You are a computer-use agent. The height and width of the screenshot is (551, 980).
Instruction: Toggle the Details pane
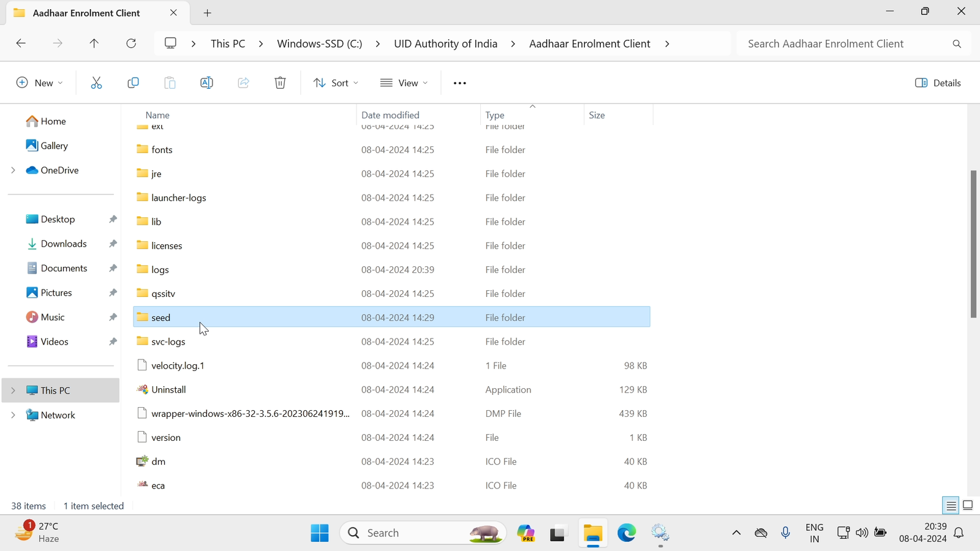[x=938, y=83]
